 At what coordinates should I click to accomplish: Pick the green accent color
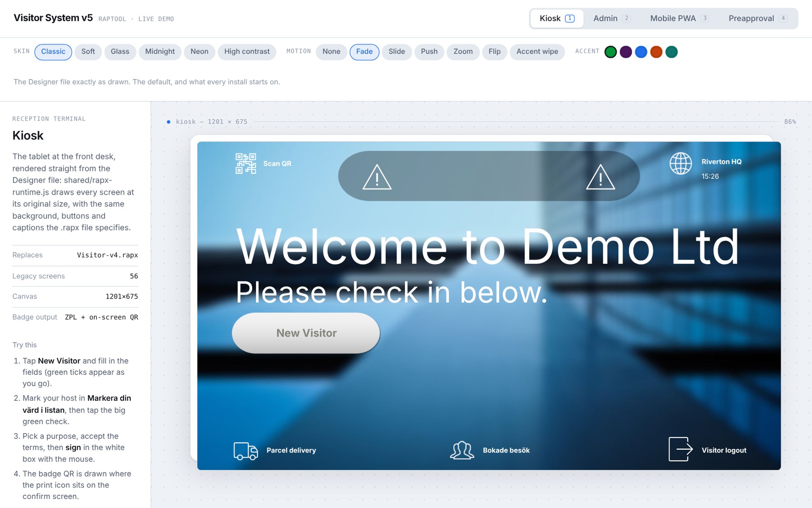click(x=610, y=52)
